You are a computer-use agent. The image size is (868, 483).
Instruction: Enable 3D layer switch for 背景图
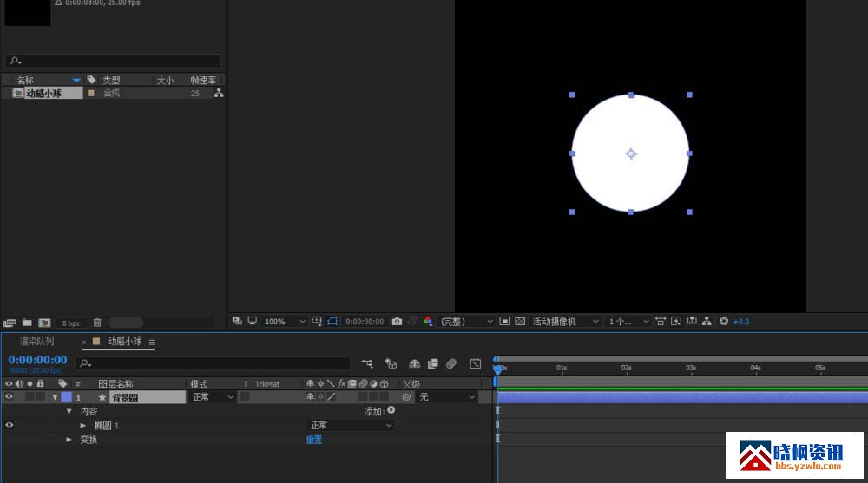pyautogui.click(x=385, y=396)
